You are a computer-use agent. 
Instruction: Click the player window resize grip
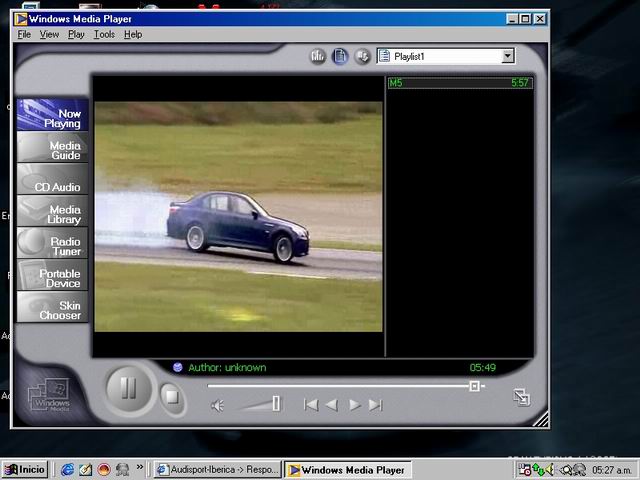click(541, 419)
